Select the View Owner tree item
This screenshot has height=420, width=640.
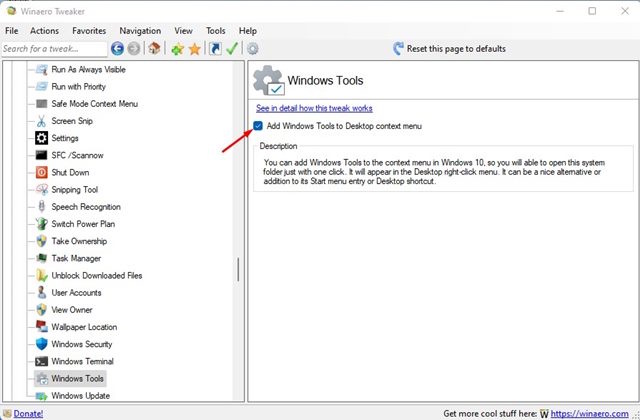(72, 310)
